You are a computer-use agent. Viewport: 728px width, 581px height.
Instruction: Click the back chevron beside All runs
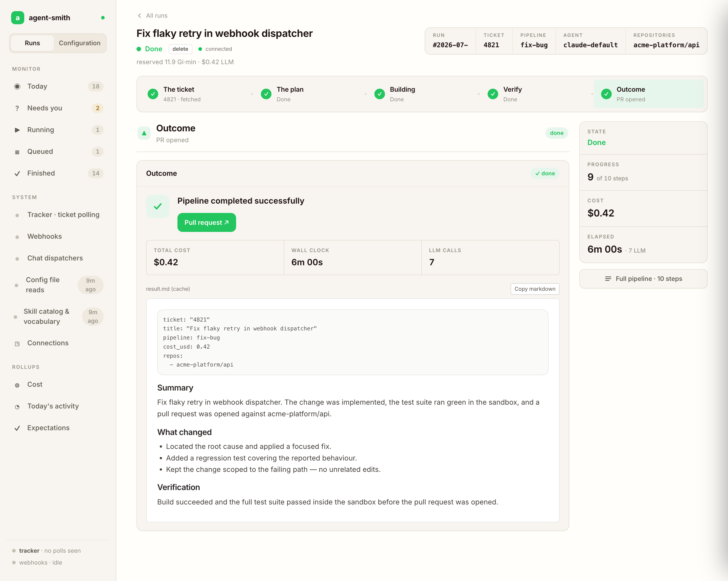[140, 15]
